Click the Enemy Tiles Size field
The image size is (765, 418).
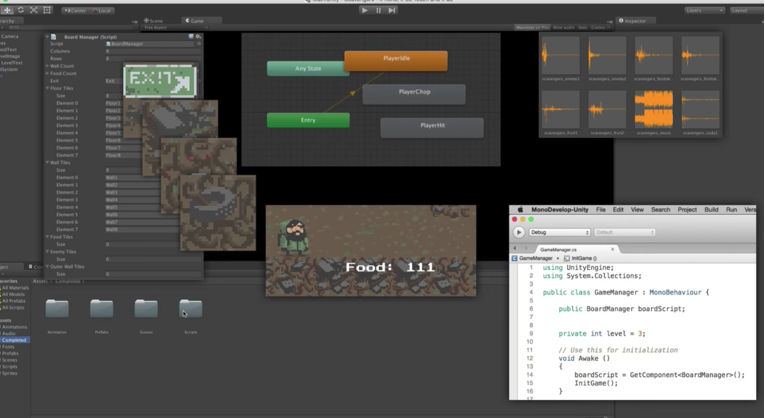coord(153,259)
